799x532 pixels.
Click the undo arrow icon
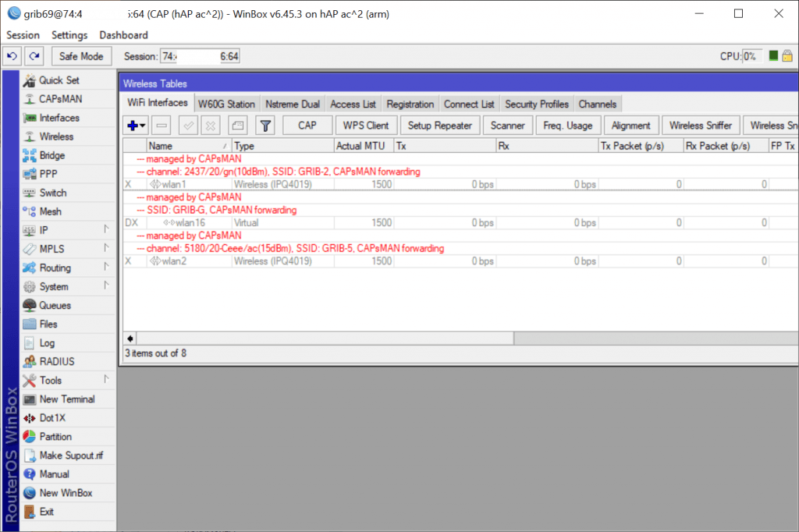(x=12, y=56)
